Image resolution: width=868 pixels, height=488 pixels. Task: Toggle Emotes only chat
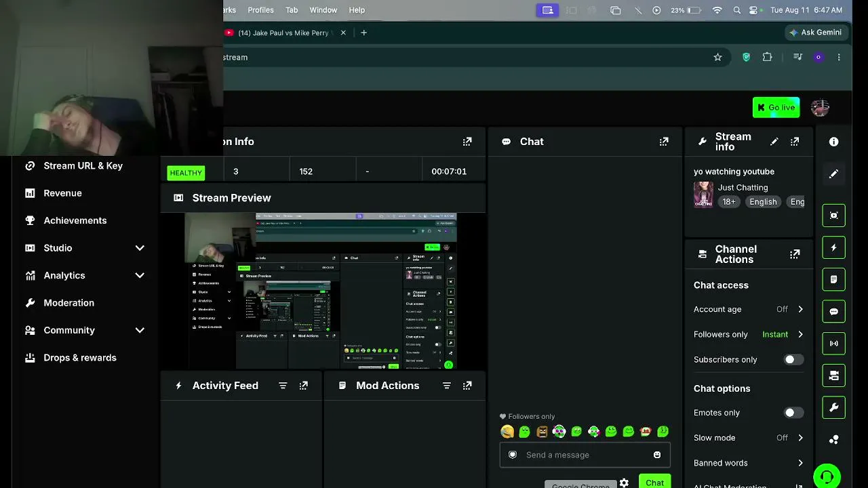point(793,413)
